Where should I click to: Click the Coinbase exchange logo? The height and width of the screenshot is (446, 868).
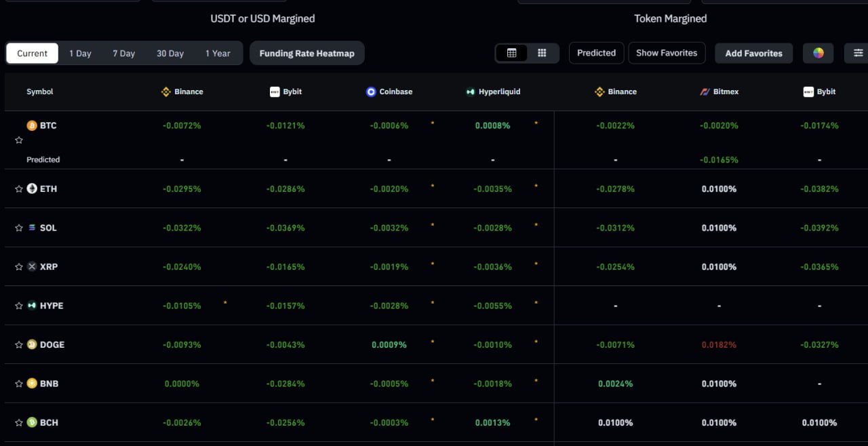point(371,92)
